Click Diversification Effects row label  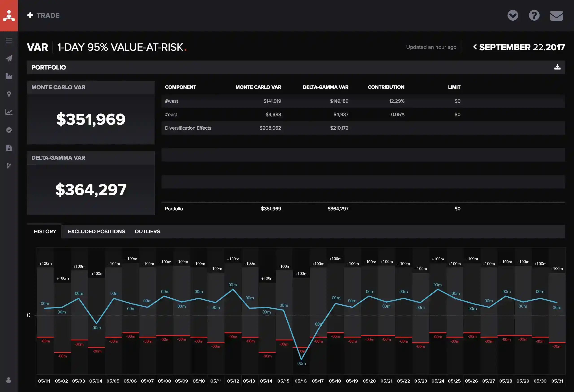pos(188,128)
